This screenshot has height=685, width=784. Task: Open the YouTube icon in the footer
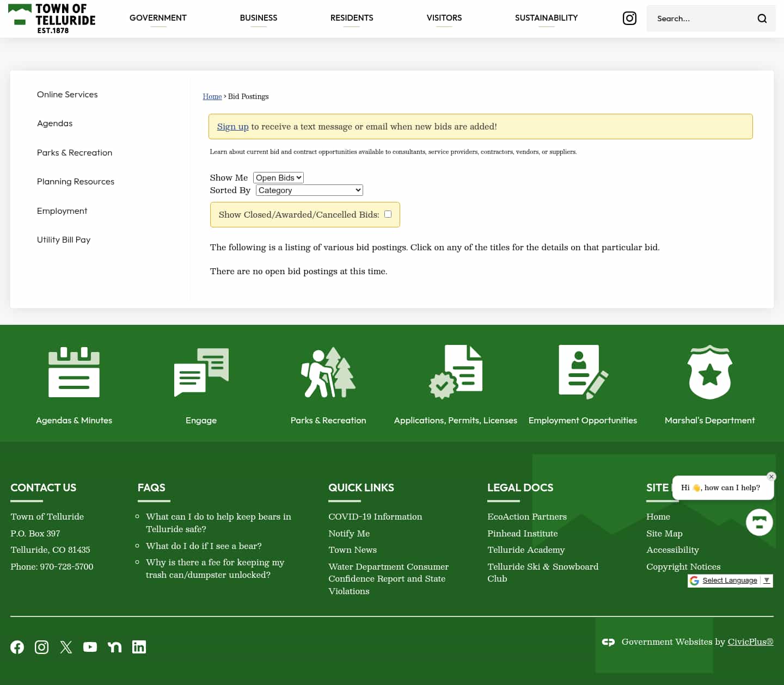pos(90,647)
